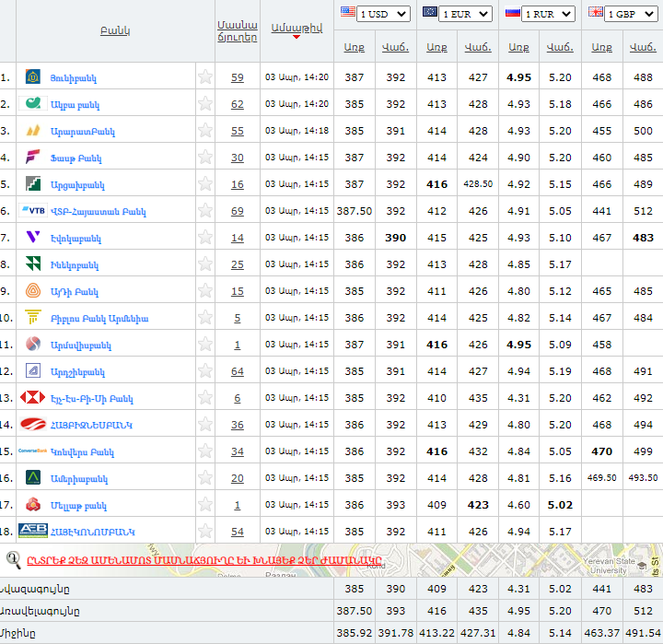Toggle favorite star for Ակբա բանկ
This screenshot has height=644, width=663.
[x=205, y=103]
